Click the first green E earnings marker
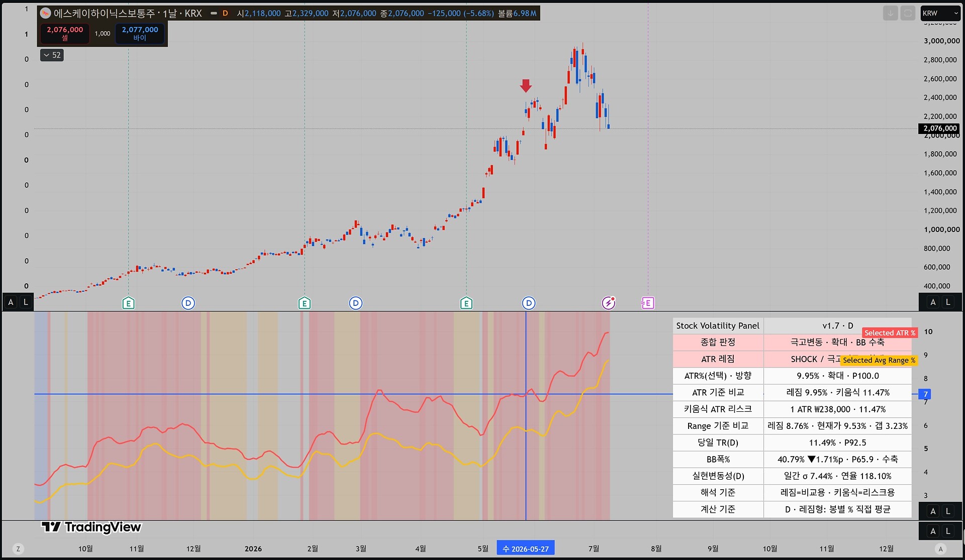This screenshot has height=560, width=965. pyautogui.click(x=128, y=303)
